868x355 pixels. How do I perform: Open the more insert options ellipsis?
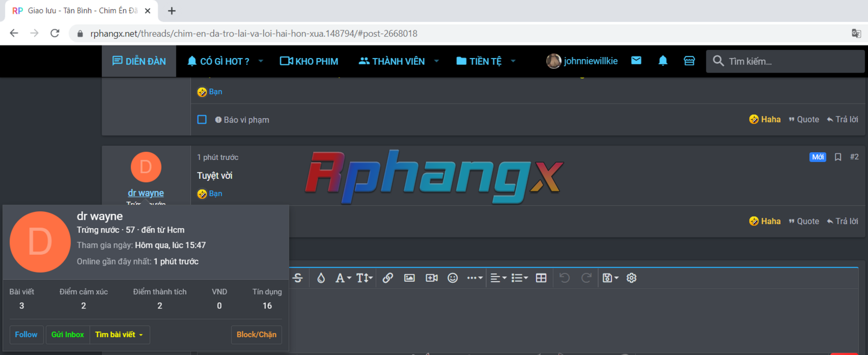pos(475,278)
